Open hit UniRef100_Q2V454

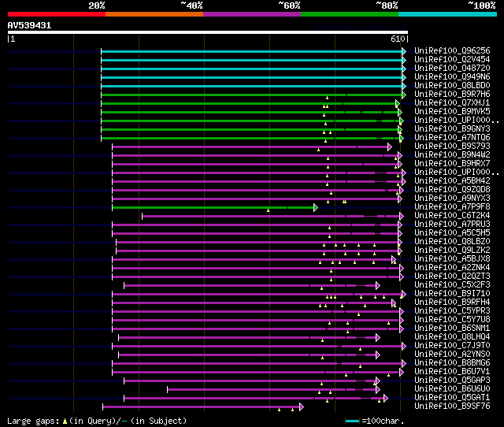point(452,59)
